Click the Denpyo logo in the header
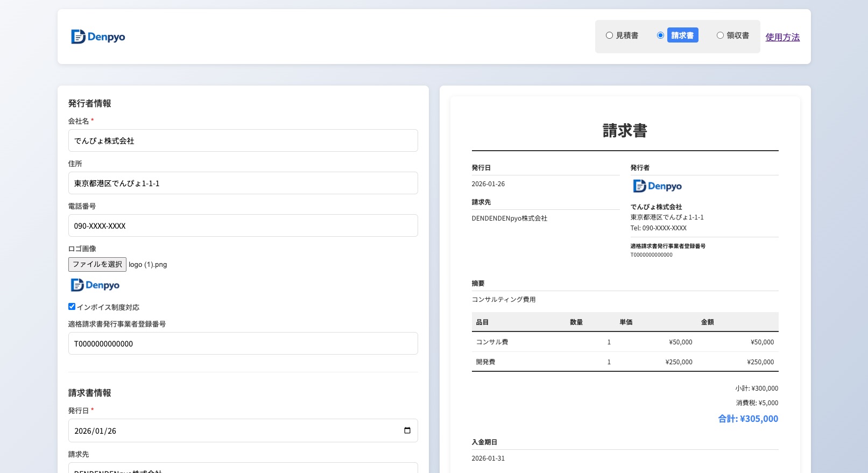This screenshot has width=868, height=473. tap(98, 37)
